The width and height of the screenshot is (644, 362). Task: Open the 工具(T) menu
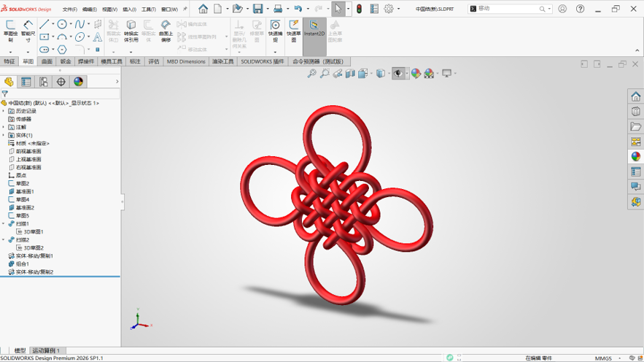(x=148, y=9)
